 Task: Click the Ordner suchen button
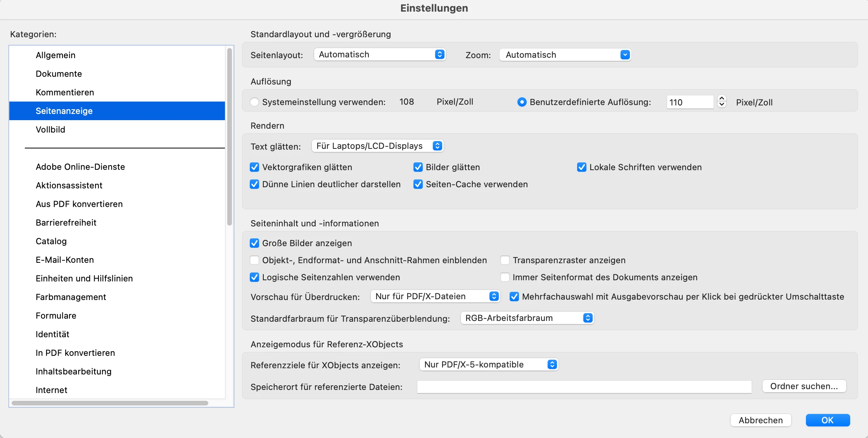(x=804, y=386)
